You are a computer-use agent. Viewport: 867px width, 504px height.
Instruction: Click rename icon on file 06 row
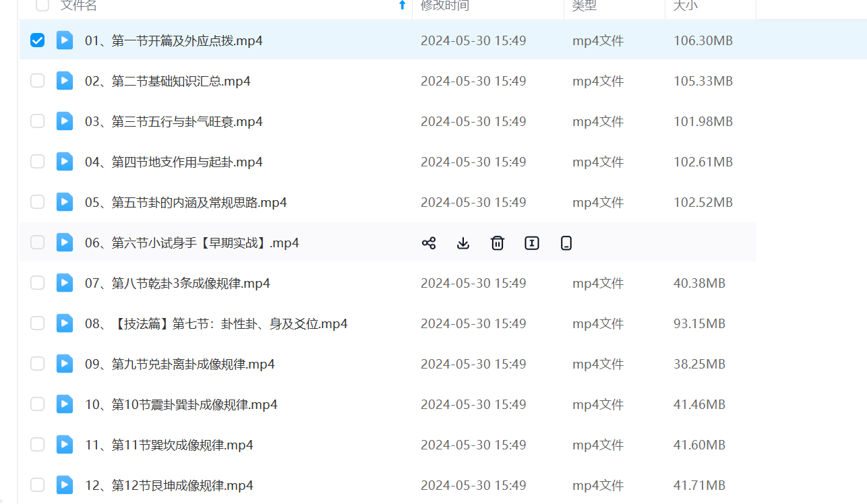[532, 243]
